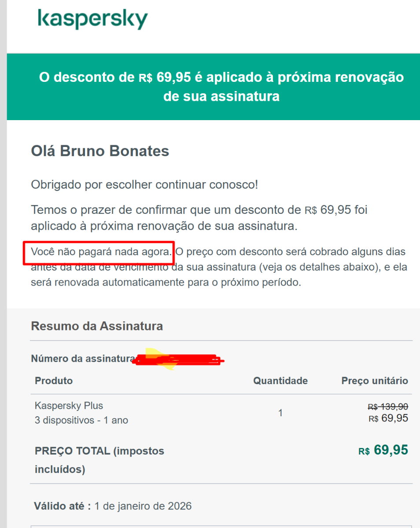Viewport: 420px width, 528px height.
Task: Click the red-boxed 'Você não pagará nada agora.' text
Action: pyautogui.click(x=101, y=253)
